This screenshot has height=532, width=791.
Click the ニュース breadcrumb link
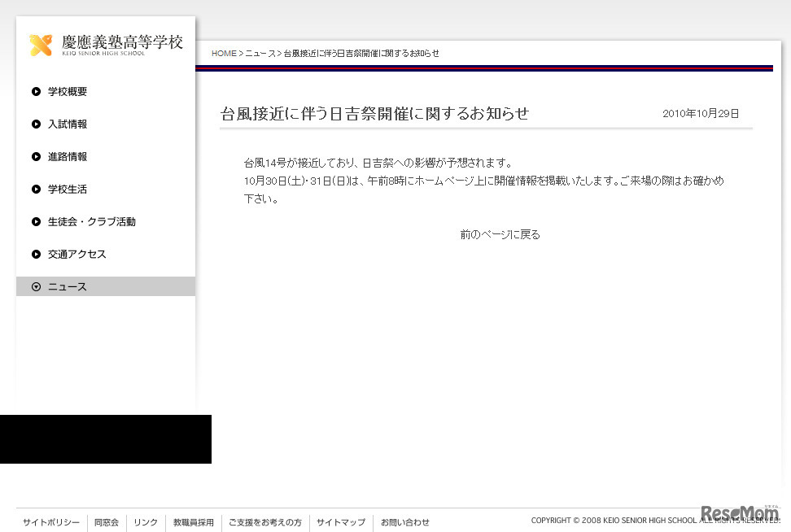[260, 53]
